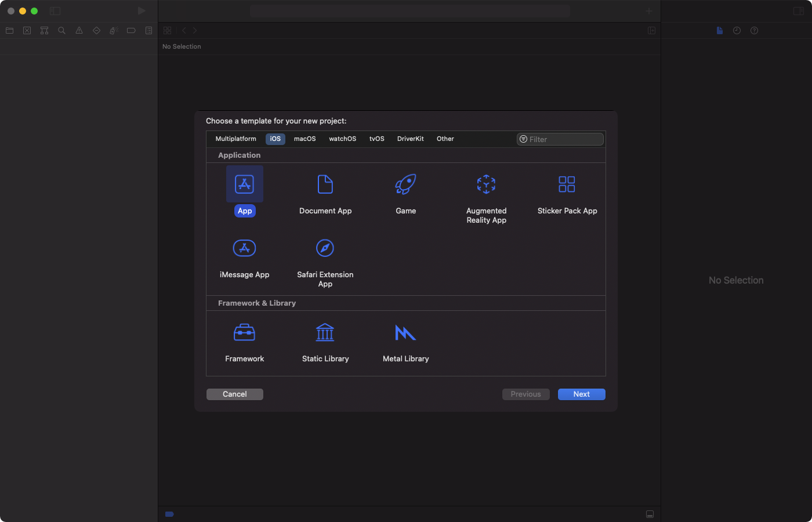The width and height of the screenshot is (812, 522).
Task: Pick the Game template rocket icon
Action: pyautogui.click(x=406, y=184)
